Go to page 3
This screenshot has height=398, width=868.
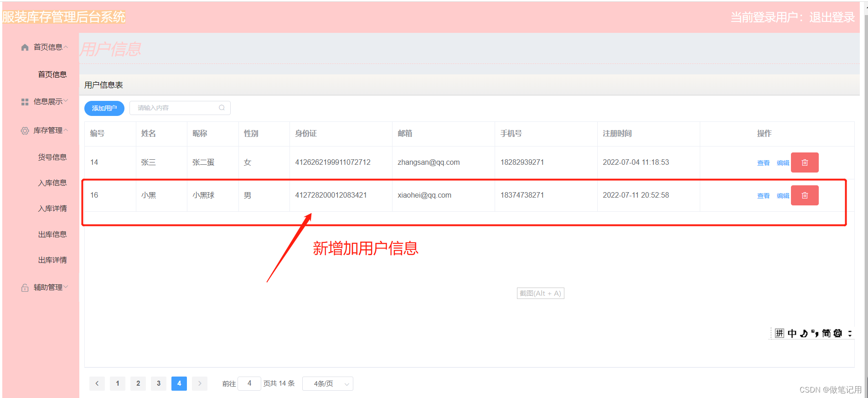pyautogui.click(x=159, y=383)
